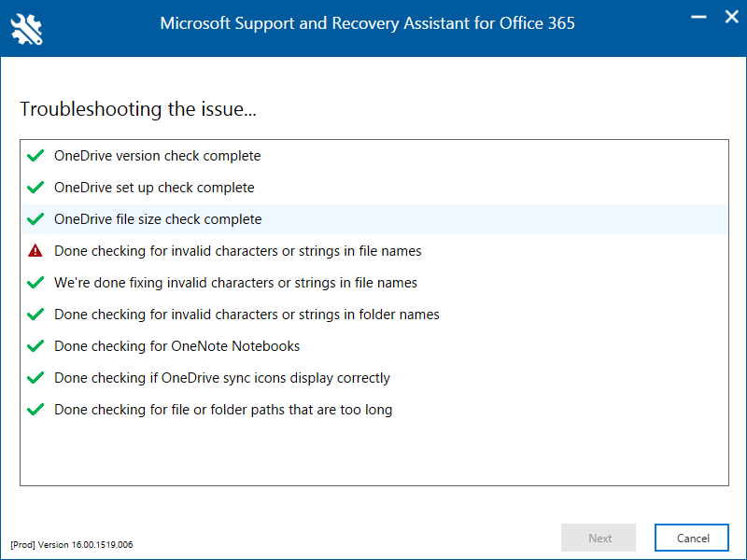Click green checkmark beside OneDrive set up check
The width and height of the screenshot is (747, 560).
(35, 188)
